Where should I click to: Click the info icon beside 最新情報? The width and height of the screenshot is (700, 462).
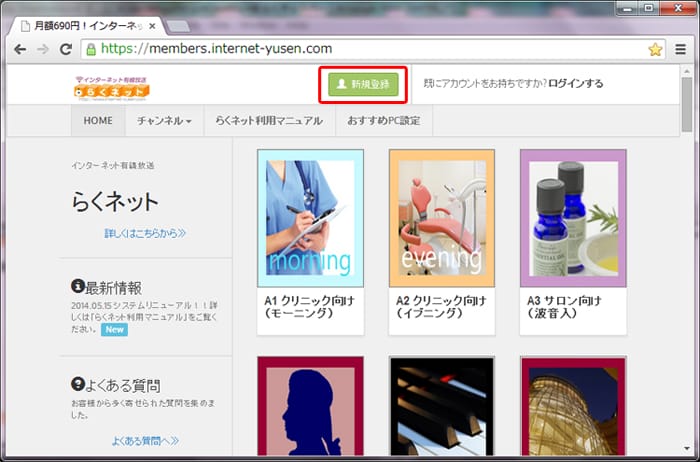(x=78, y=286)
